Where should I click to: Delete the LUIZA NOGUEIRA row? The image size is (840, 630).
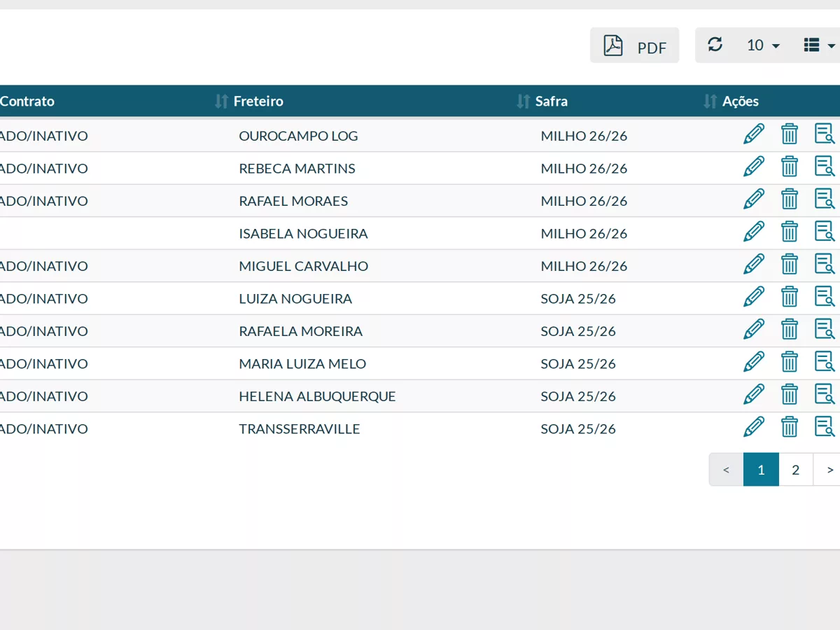(790, 297)
